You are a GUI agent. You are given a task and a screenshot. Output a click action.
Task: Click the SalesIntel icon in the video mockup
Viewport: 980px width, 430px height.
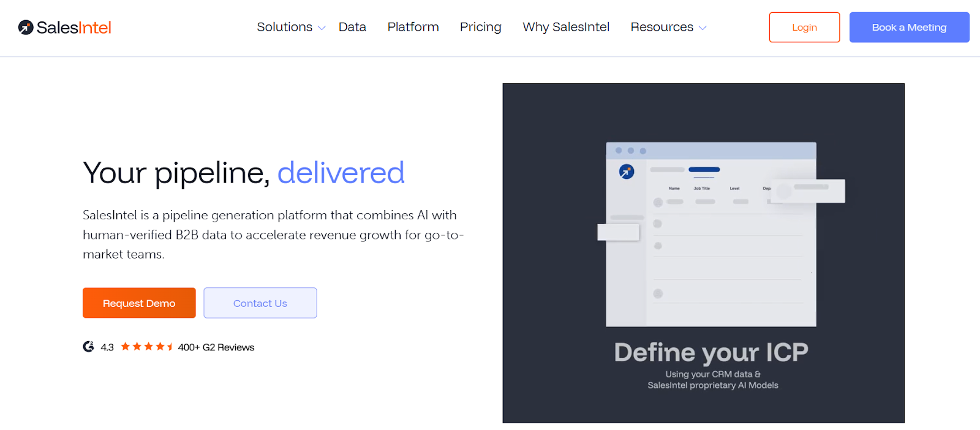click(x=627, y=172)
